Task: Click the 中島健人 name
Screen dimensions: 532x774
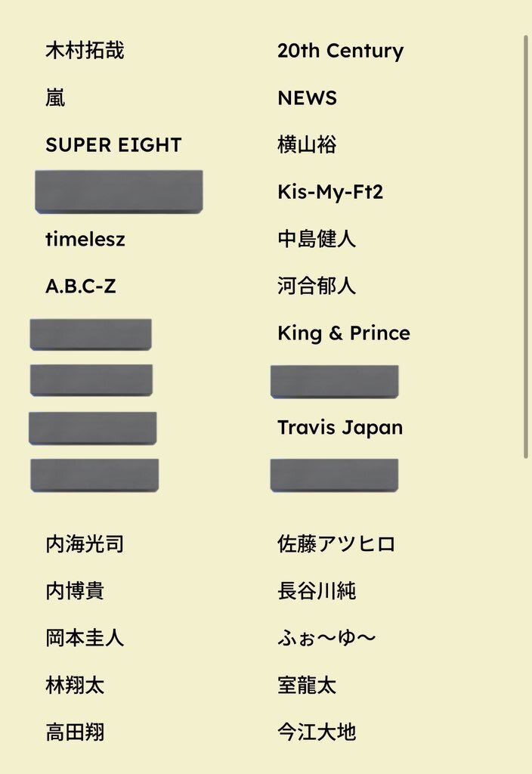Action: 317,239
